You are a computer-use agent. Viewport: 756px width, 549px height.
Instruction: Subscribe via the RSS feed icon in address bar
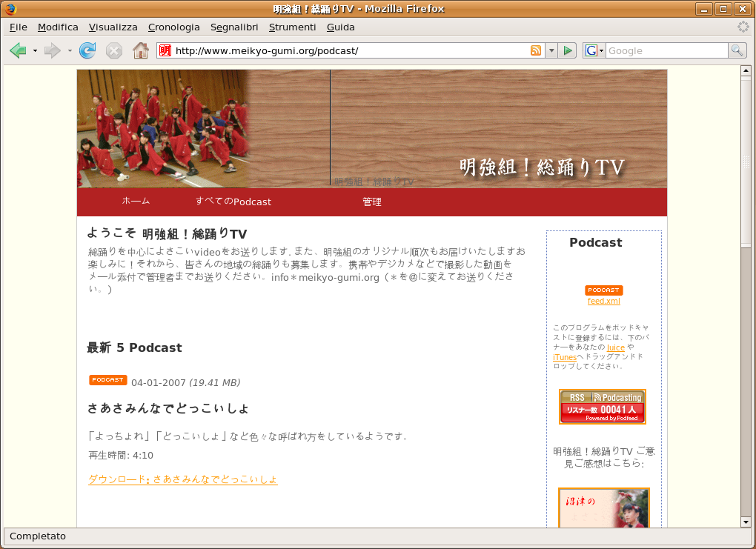click(536, 50)
